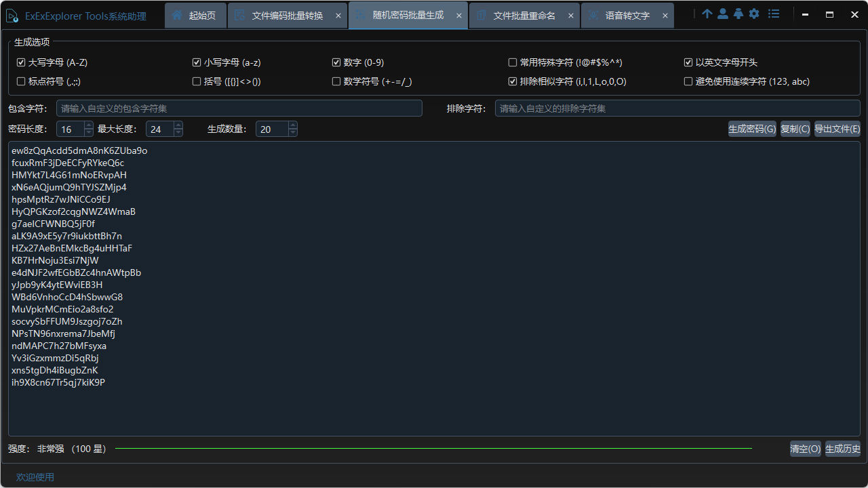Close the 语音转文字 tab
Image resolution: width=868 pixels, height=488 pixels.
click(x=665, y=16)
